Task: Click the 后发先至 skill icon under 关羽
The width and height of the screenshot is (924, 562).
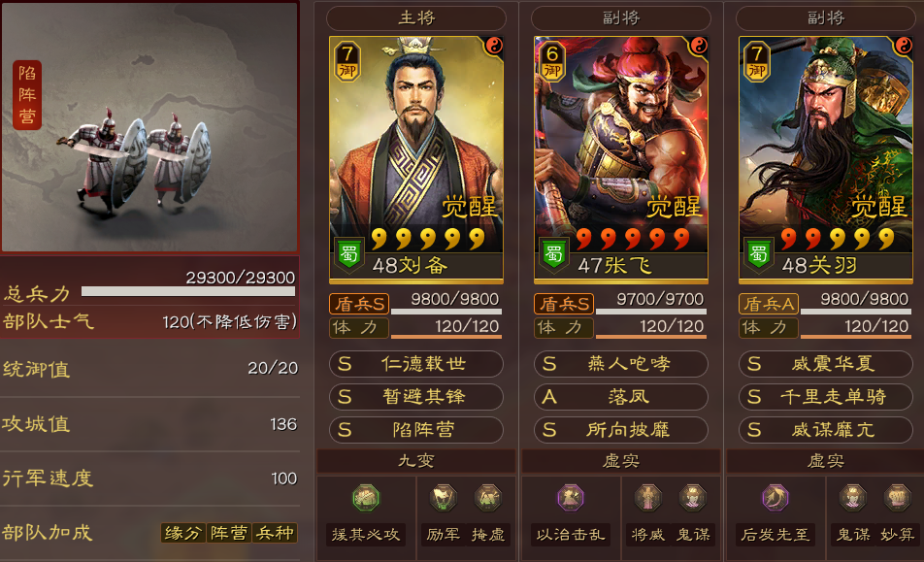Action: 775,498
